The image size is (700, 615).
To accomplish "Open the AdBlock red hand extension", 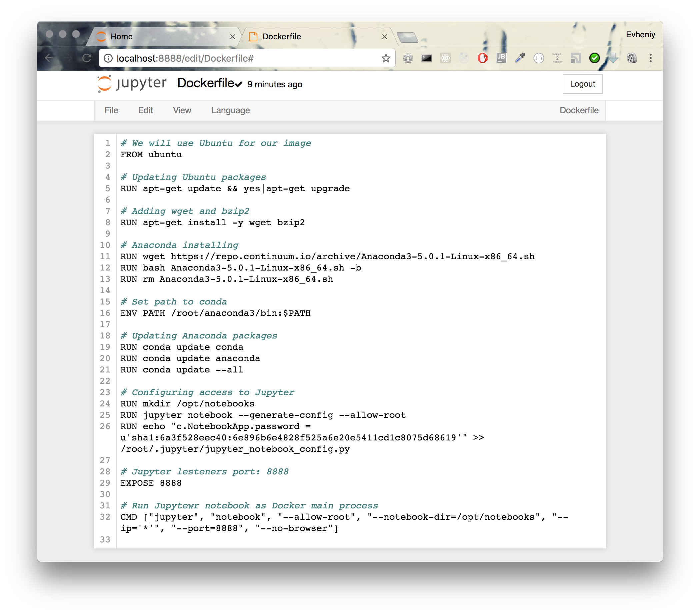I will click(483, 58).
